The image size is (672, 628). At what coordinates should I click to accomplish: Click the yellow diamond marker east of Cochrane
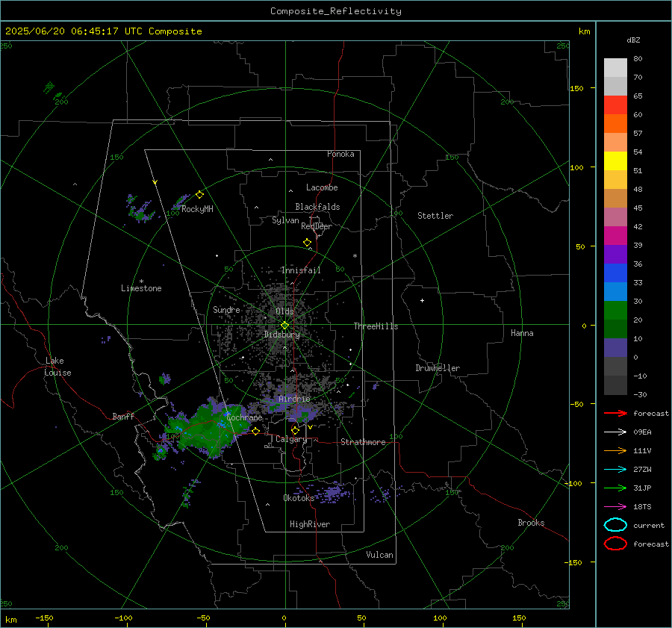tap(255, 431)
